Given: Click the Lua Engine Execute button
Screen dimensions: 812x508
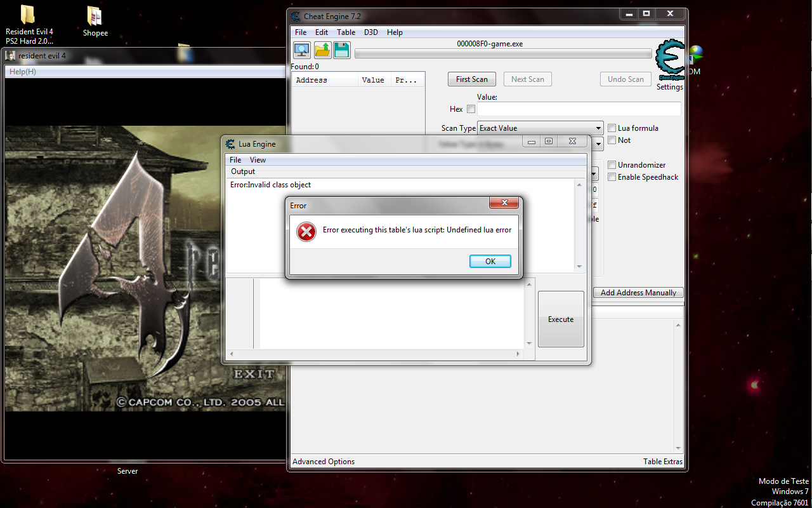Looking at the screenshot, I should tap(561, 319).
